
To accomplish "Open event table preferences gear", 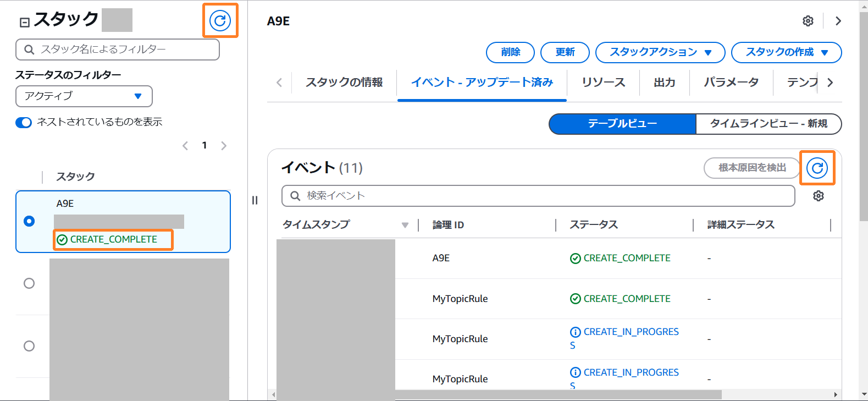I will point(818,196).
